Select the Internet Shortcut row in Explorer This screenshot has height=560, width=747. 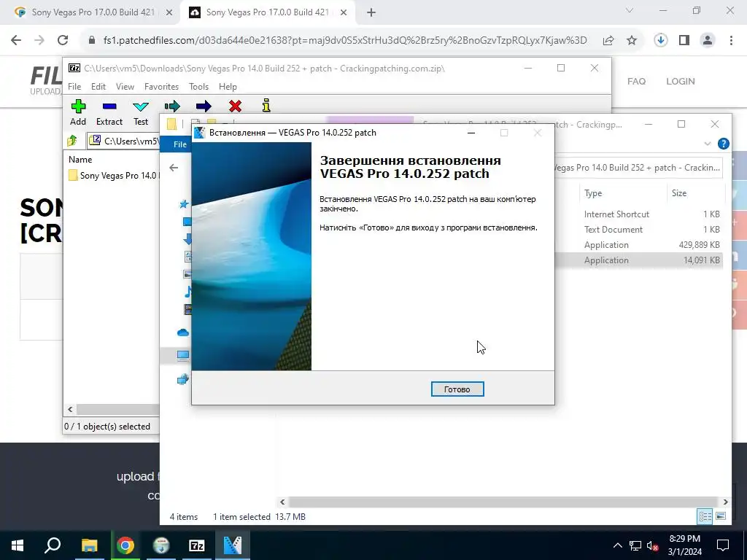click(x=638, y=214)
